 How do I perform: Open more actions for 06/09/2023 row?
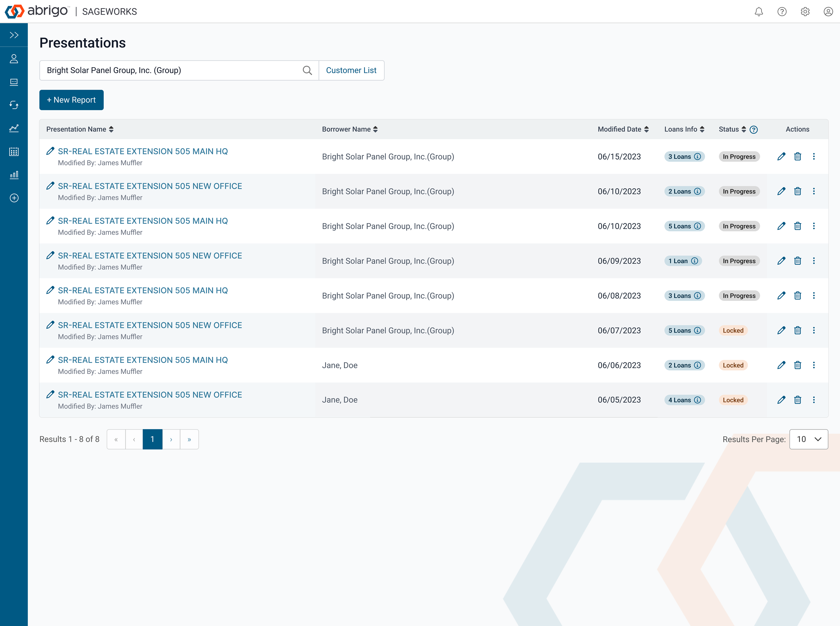[x=814, y=261]
